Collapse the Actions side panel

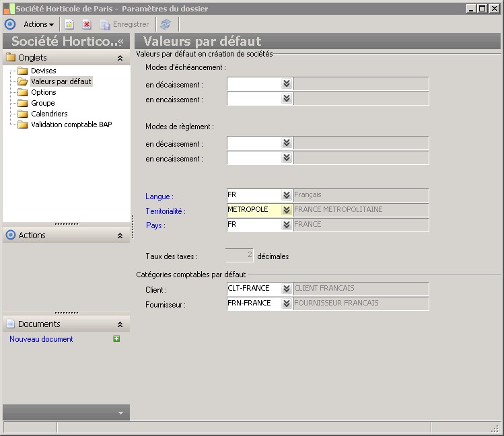click(120, 236)
